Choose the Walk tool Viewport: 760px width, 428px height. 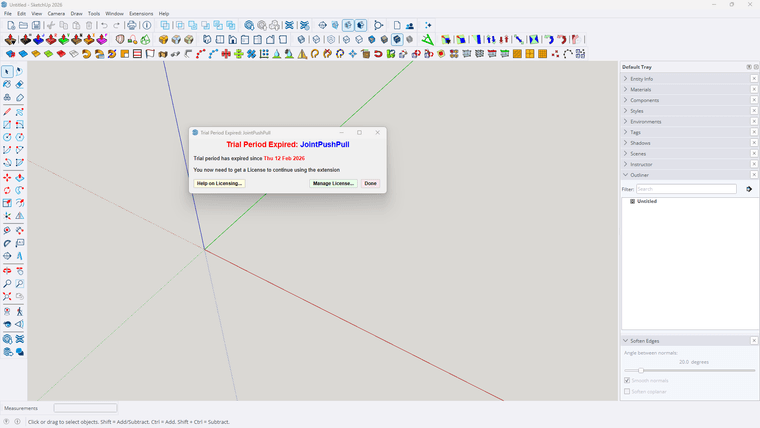[x=19, y=312]
